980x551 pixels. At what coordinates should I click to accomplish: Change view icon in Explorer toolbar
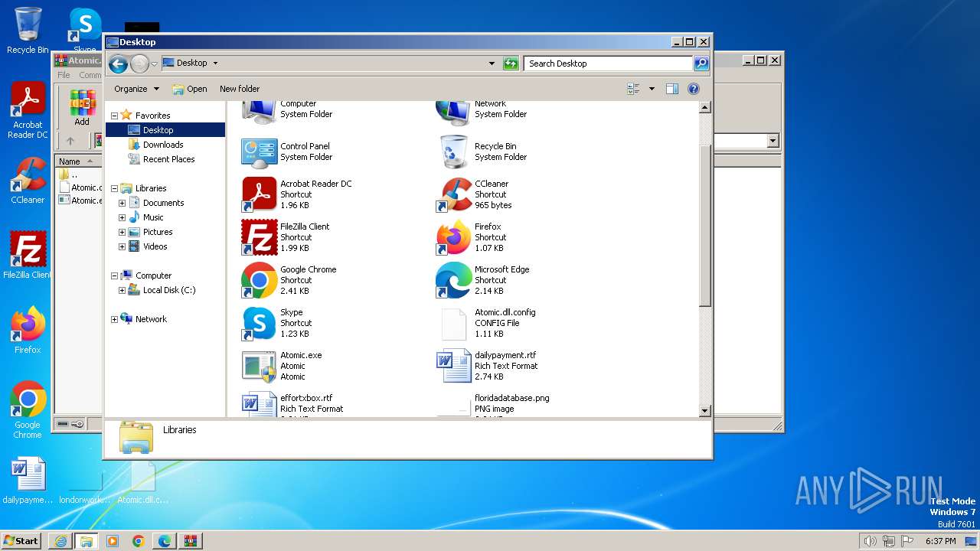633,89
